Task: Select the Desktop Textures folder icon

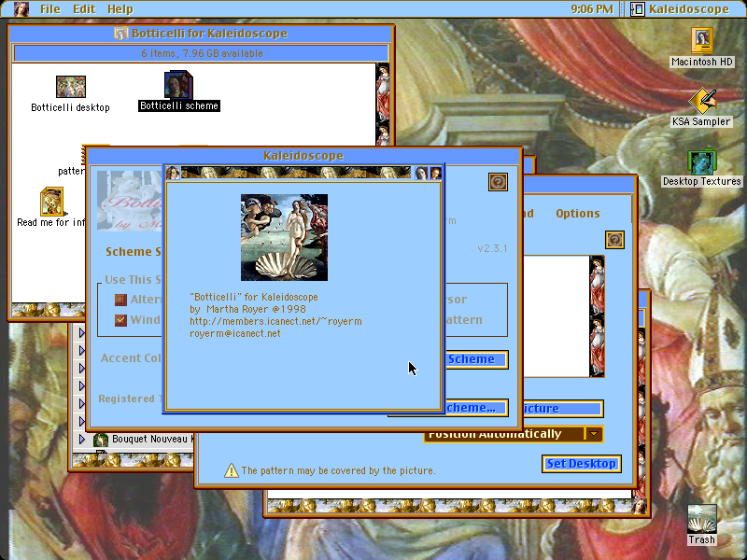Action: point(702,161)
